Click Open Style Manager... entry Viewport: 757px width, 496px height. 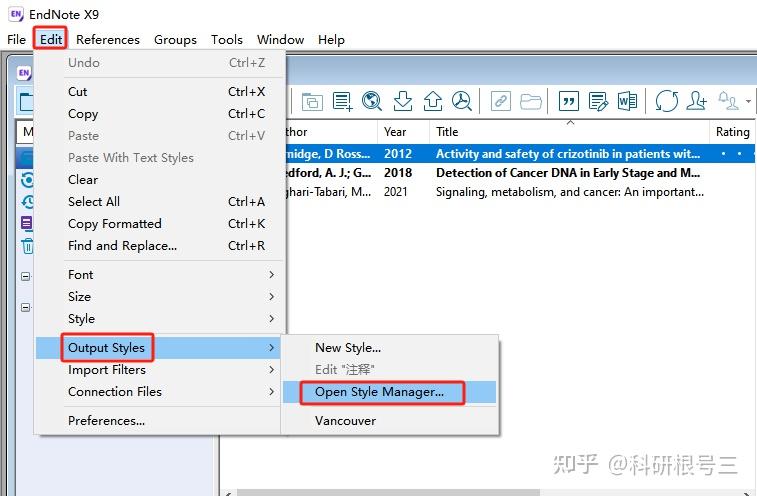pos(390,392)
